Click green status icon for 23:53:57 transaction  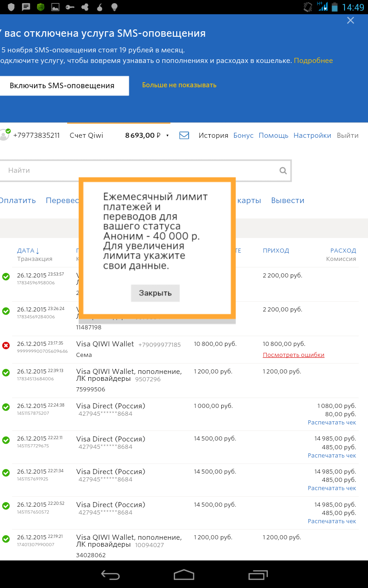6,277
